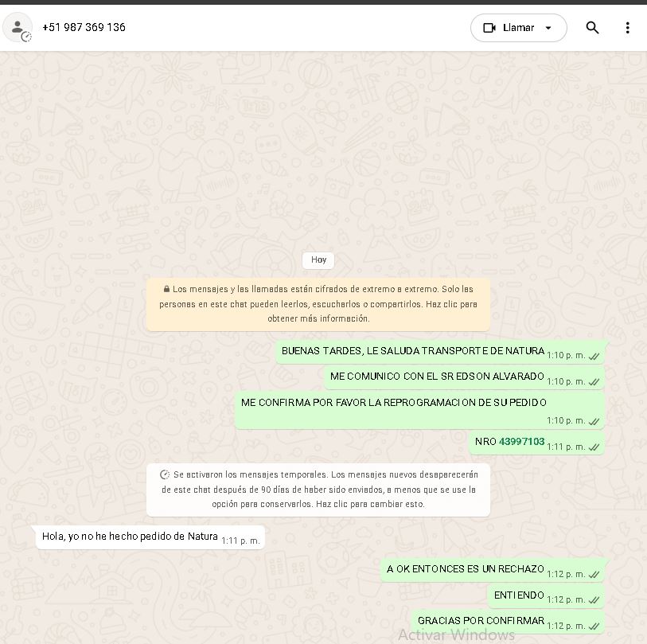Click the video camera icon in Llamar
Screen dimensions: 647x644
pyautogui.click(x=489, y=27)
